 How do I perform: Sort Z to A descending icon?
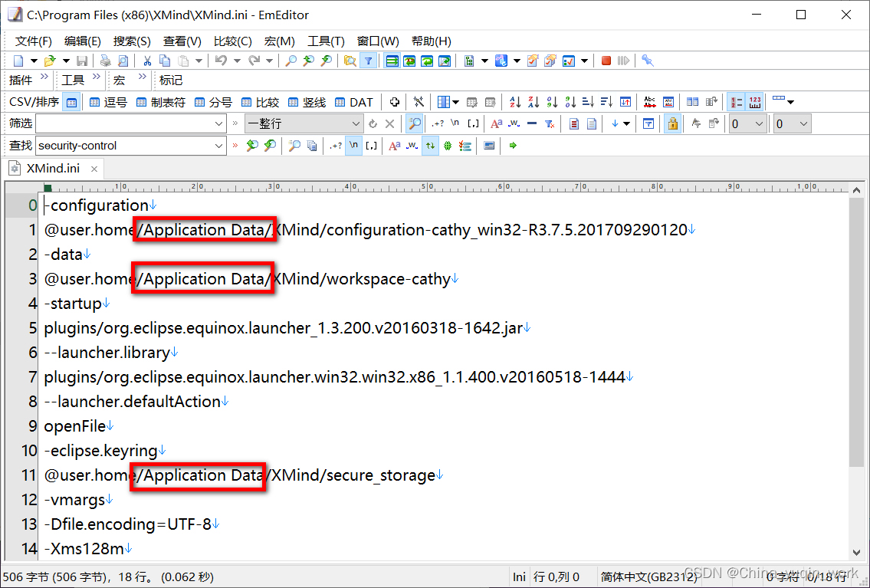(533, 102)
